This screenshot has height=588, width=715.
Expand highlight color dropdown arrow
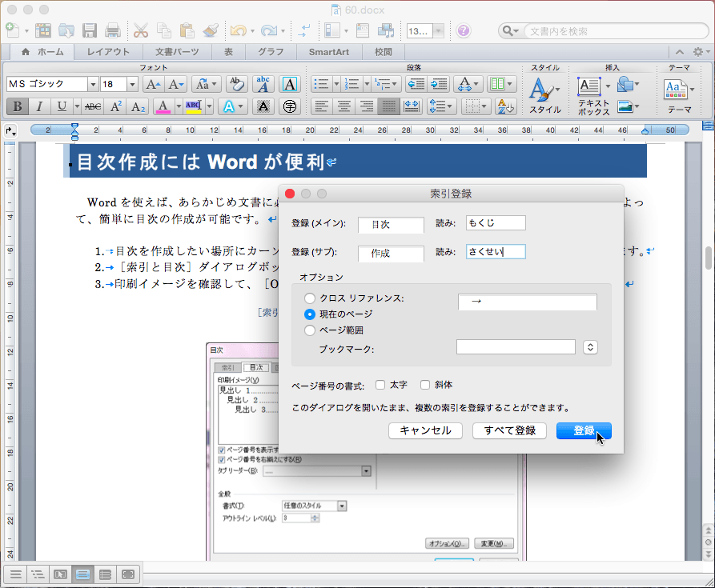(209, 106)
